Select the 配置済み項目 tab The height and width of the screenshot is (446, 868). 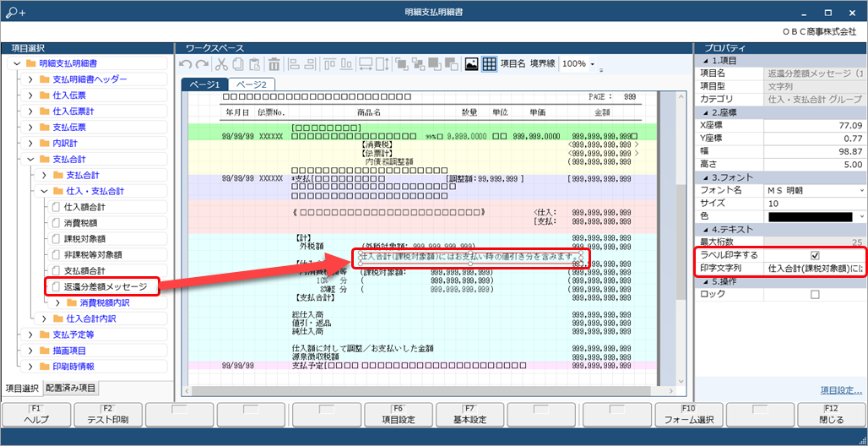tap(70, 388)
